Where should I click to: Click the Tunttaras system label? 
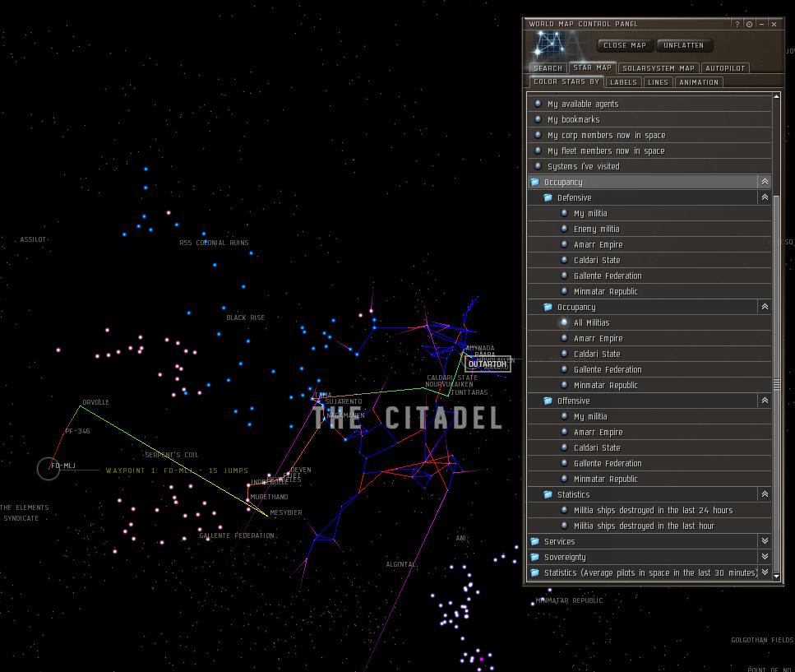tap(469, 392)
